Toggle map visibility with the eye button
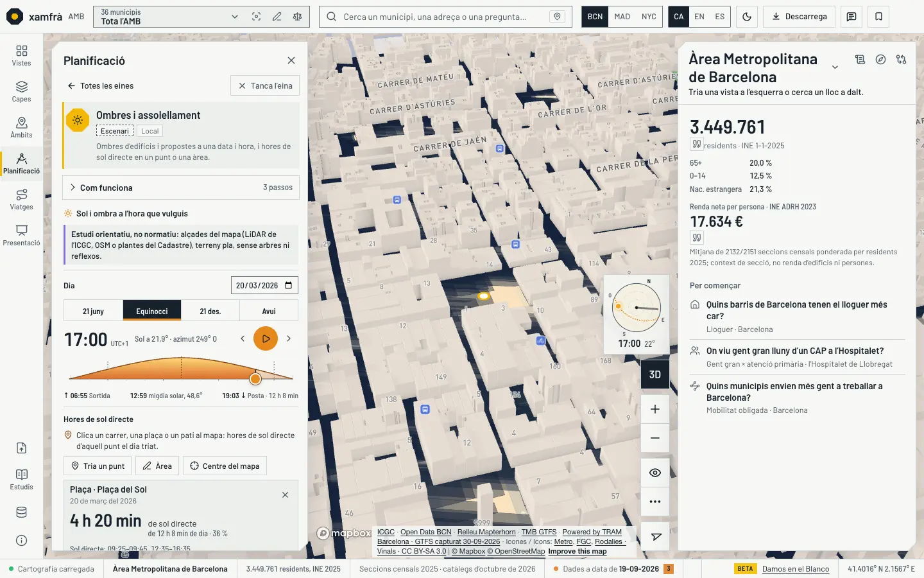Image resolution: width=924 pixels, height=578 pixels. (655, 473)
